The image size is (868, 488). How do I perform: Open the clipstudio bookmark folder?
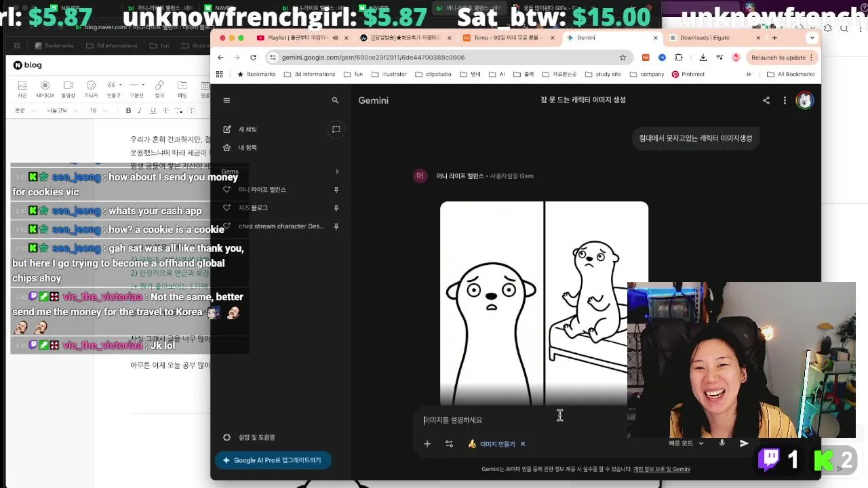433,75
